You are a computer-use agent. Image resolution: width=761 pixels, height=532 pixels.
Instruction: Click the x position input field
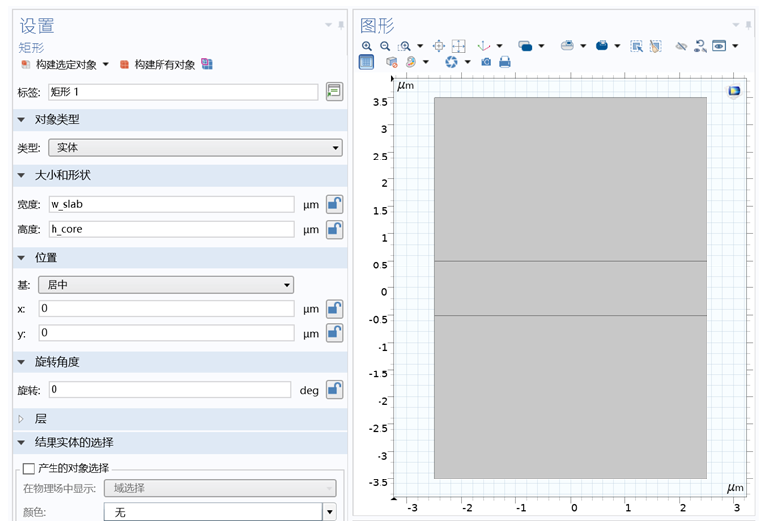pyautogui.click(x=166, y=309)
